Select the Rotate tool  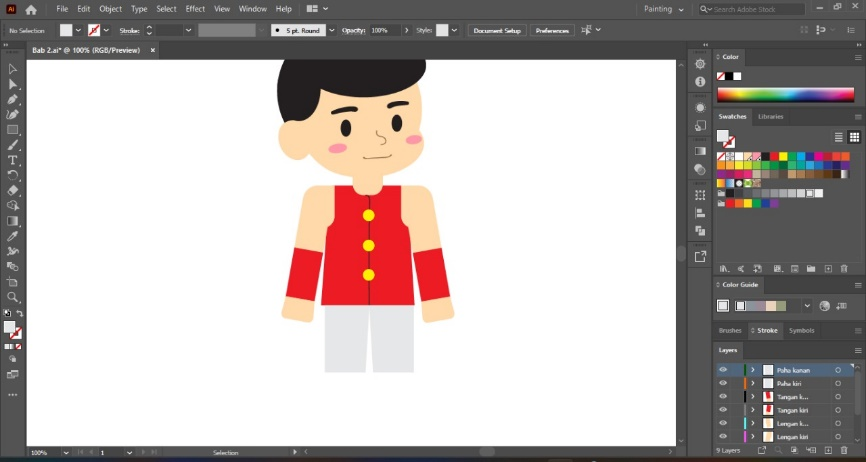point(12,176)
